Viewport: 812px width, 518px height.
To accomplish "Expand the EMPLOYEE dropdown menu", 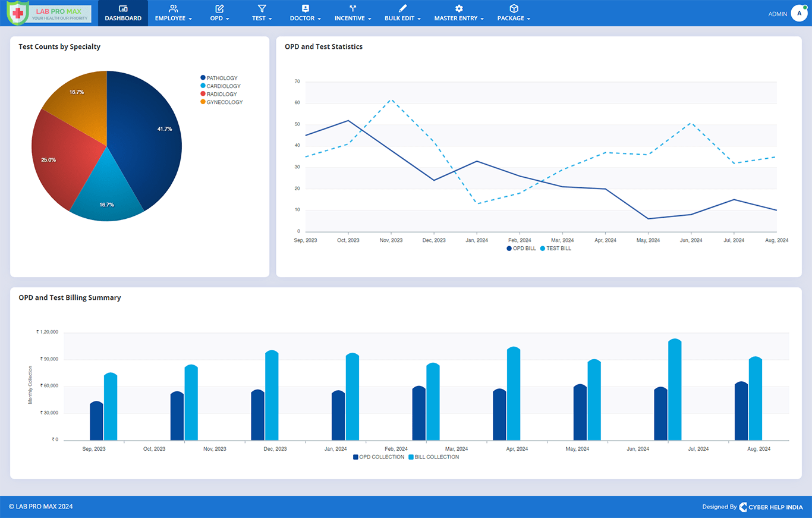I will tap(190, 19).
